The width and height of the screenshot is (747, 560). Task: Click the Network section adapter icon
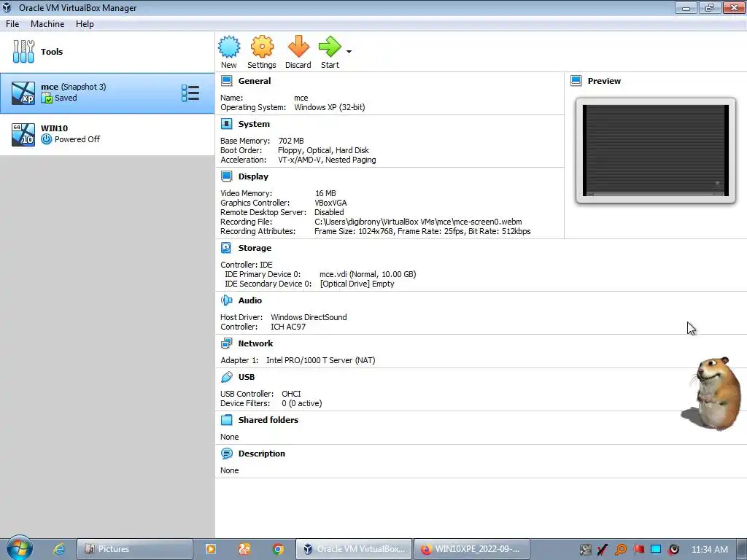[x=226, y=343]
